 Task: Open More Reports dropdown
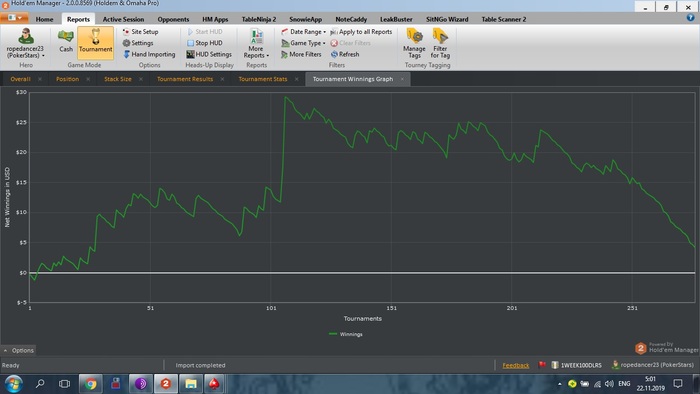coord(256,43)
